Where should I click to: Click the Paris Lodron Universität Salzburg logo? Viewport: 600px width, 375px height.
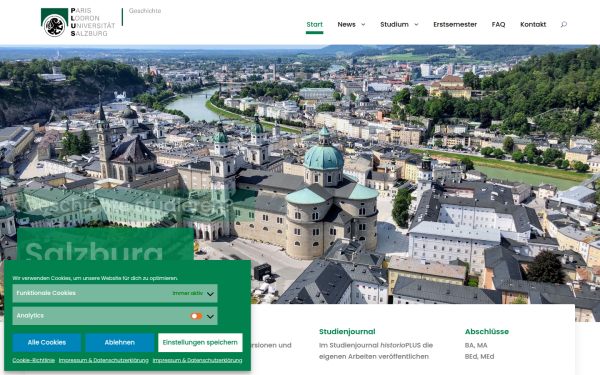[78, 22]
